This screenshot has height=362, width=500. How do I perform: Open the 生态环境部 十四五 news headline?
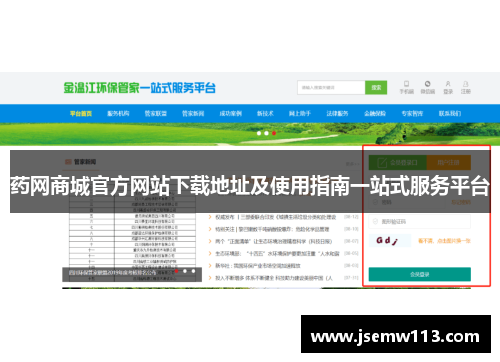[277, 254]
